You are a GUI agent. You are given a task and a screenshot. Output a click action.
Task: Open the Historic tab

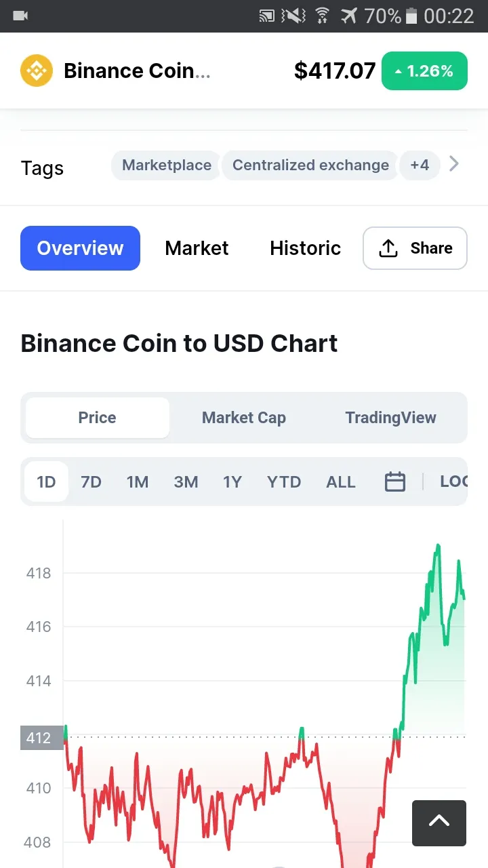click(x=305, y=248)
